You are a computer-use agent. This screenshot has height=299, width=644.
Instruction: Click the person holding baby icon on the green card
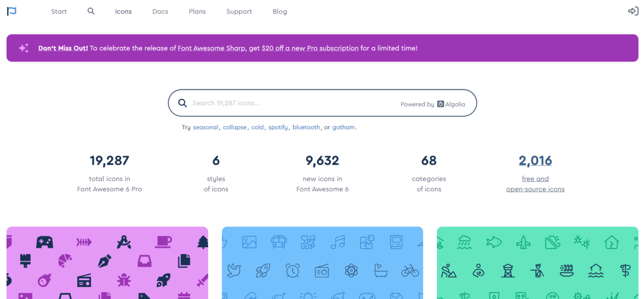[x=478, y=271]
